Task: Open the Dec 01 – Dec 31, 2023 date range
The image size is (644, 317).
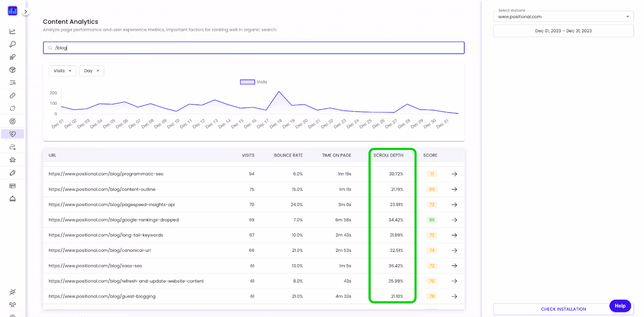Action: coord(563,31)
